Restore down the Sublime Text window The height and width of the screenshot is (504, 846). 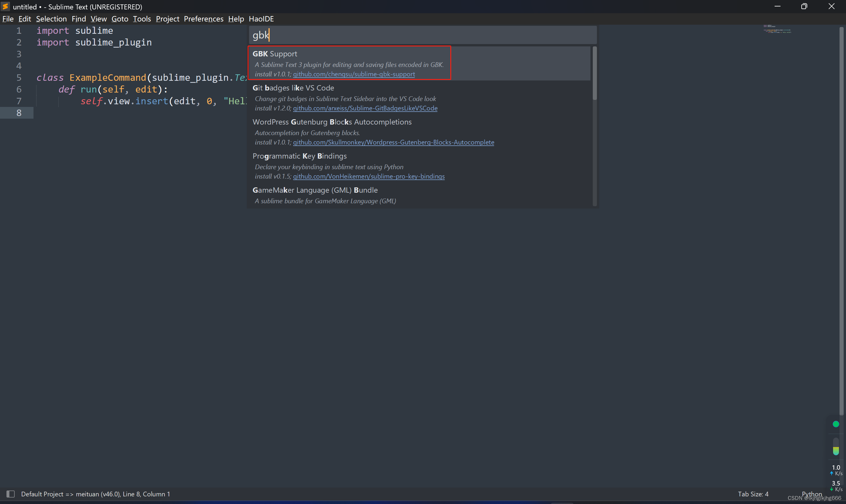point(804,6)
